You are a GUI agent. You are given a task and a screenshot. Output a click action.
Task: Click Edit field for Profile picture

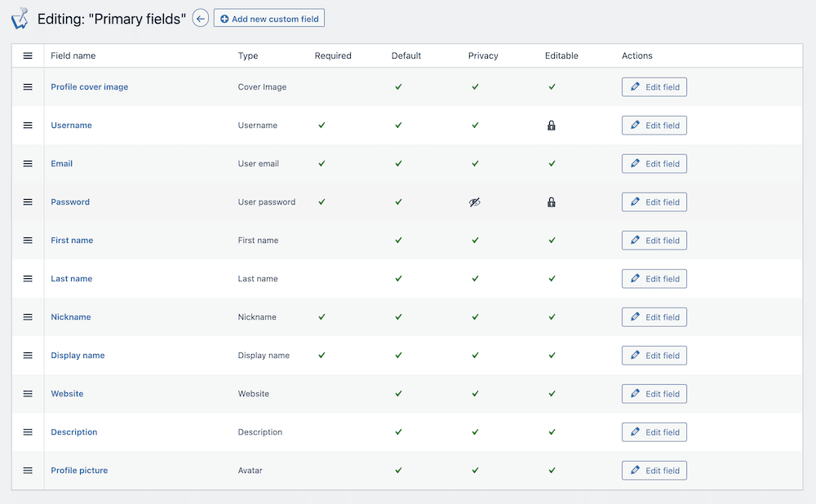click(x=654, y=471)
